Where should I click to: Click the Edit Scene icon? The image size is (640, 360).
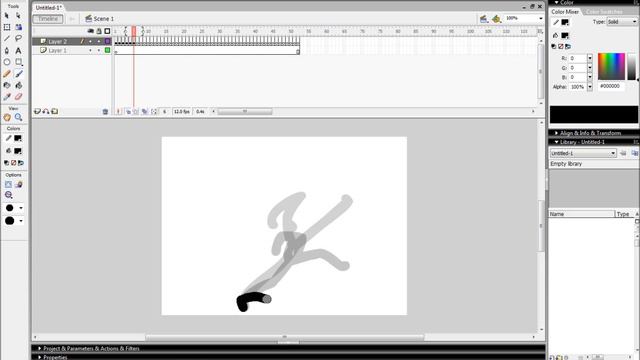484,19
